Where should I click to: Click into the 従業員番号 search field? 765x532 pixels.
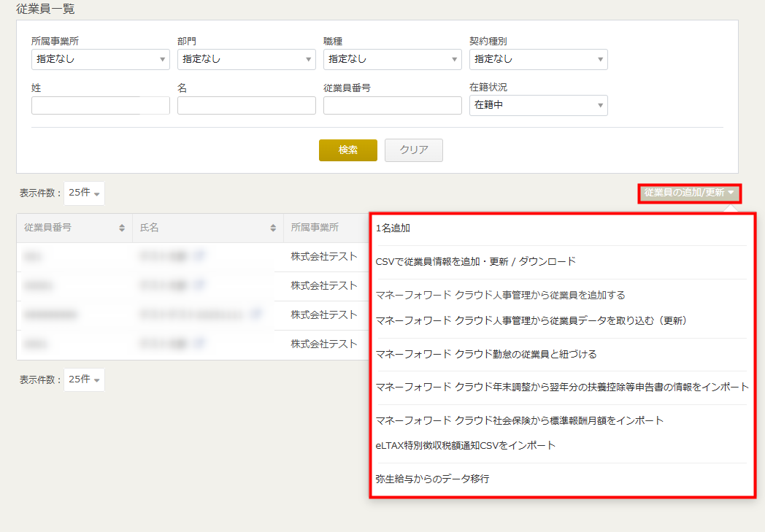point(392,106)
